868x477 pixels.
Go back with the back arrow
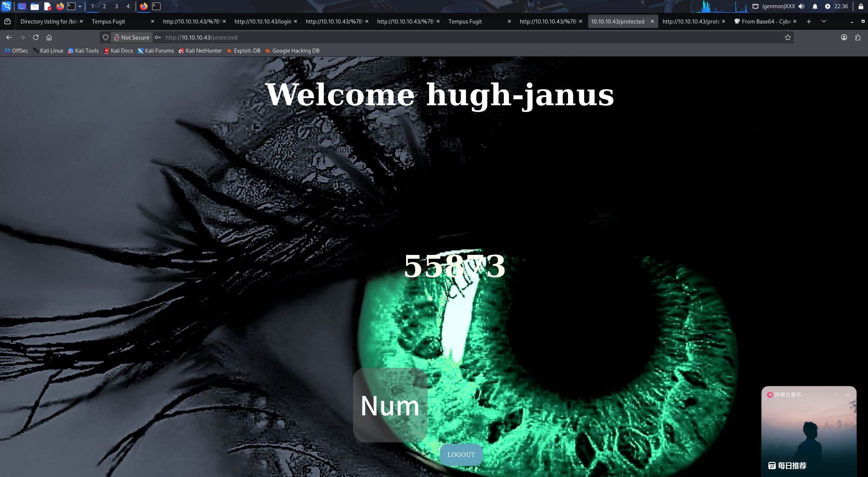(9, 37)
